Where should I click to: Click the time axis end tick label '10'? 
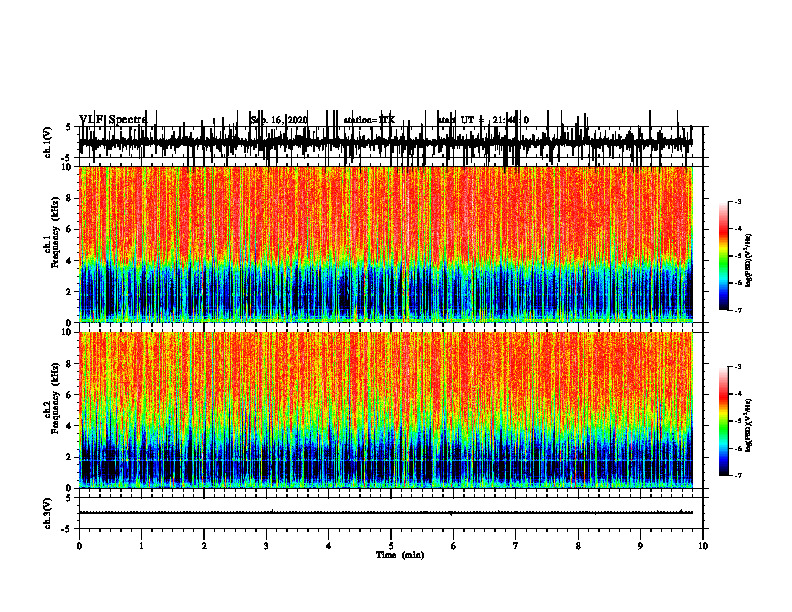coord(703,546)
